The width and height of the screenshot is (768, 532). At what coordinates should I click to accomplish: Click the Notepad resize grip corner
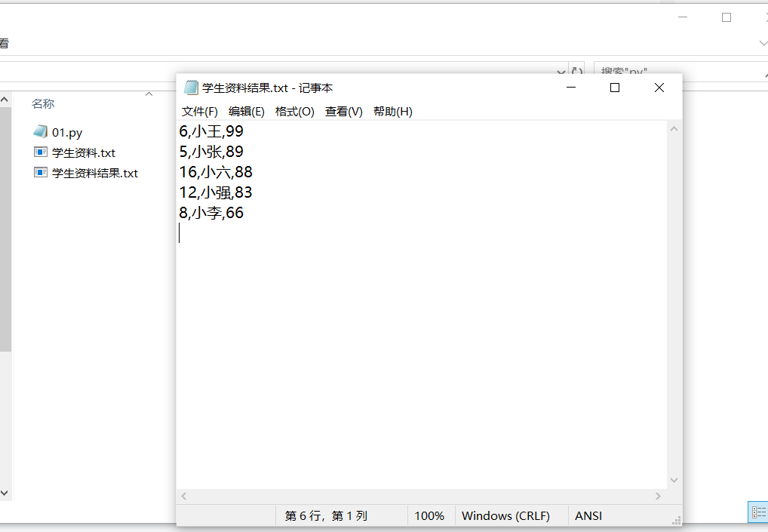[x=677, y=521]
